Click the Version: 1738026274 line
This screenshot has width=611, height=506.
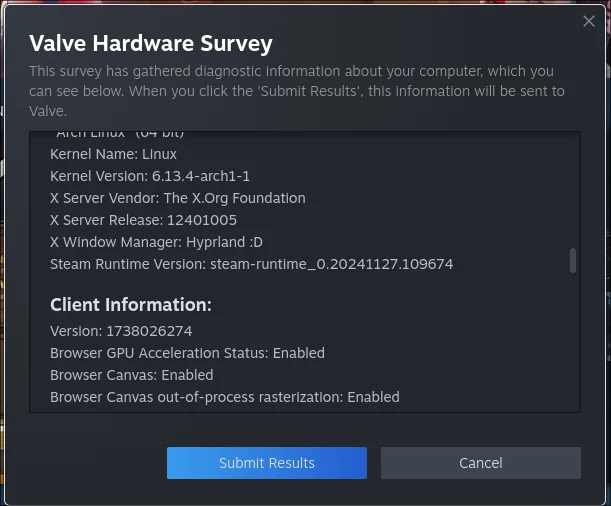pyautogui.click(x=121, y=331)
